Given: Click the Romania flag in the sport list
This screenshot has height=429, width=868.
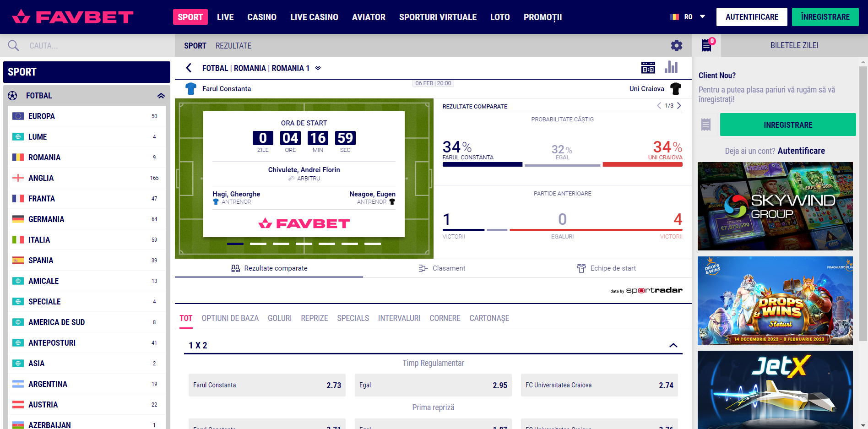Looking at the screenshot, I should click(x=18, y=157).
